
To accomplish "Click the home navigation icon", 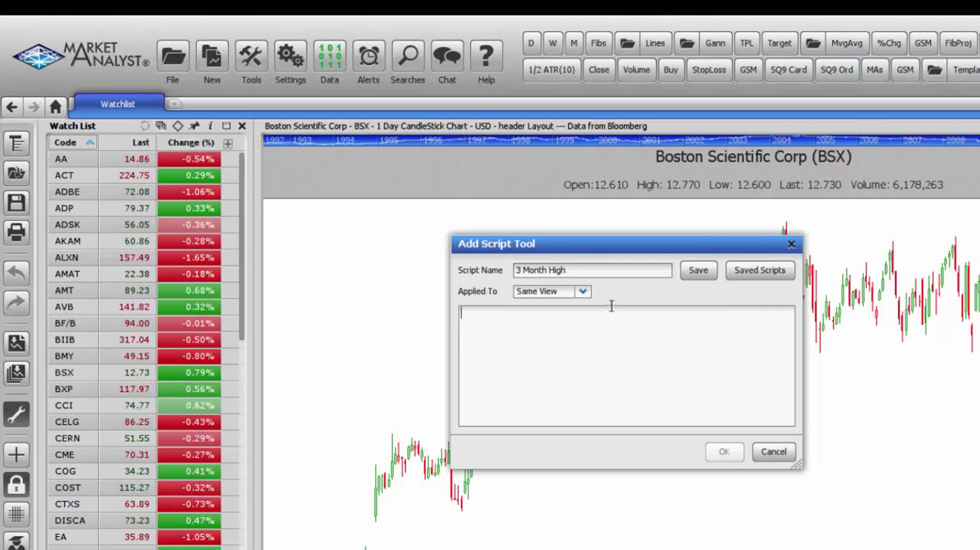I will (x=56, y=107).
